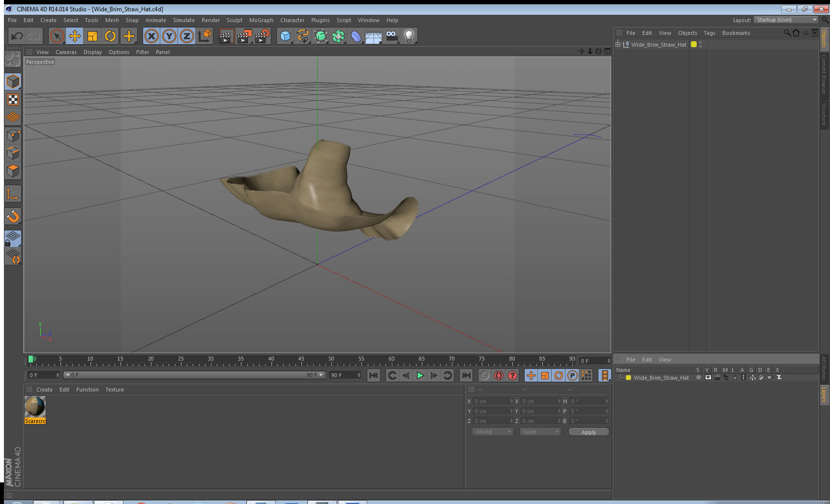Toggle position keyframe recording icon
This screenshot has height=504, width=830.
[531, 375]
